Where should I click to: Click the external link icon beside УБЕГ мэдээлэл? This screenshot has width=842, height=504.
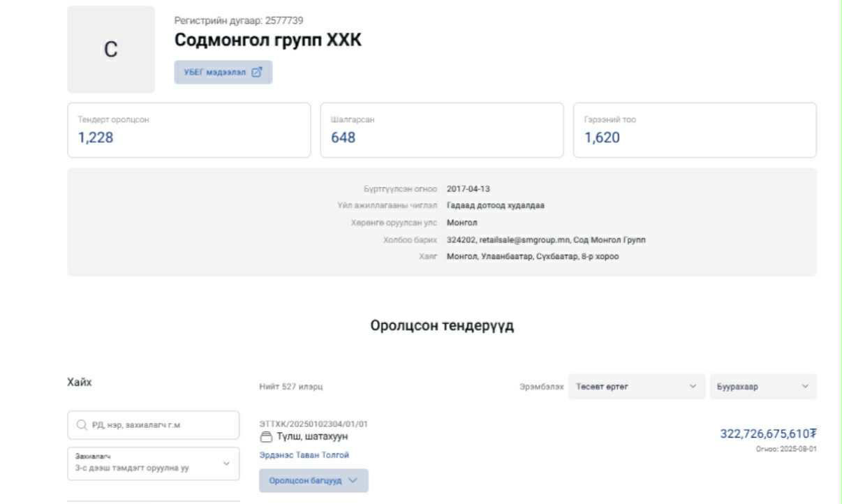pyautogui.click(x=256, y=73)
